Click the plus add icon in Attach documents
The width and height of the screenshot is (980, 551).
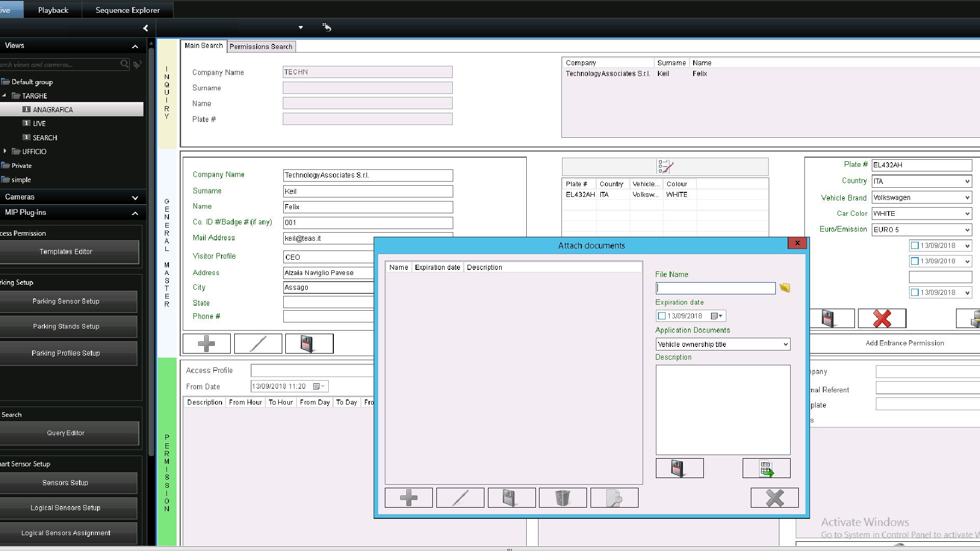pyautogui.click(x=408, y=498)
